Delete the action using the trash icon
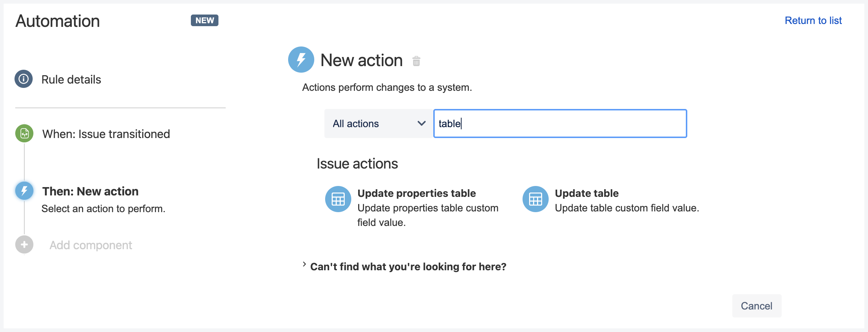868x332 pixels. click(416, 61)
